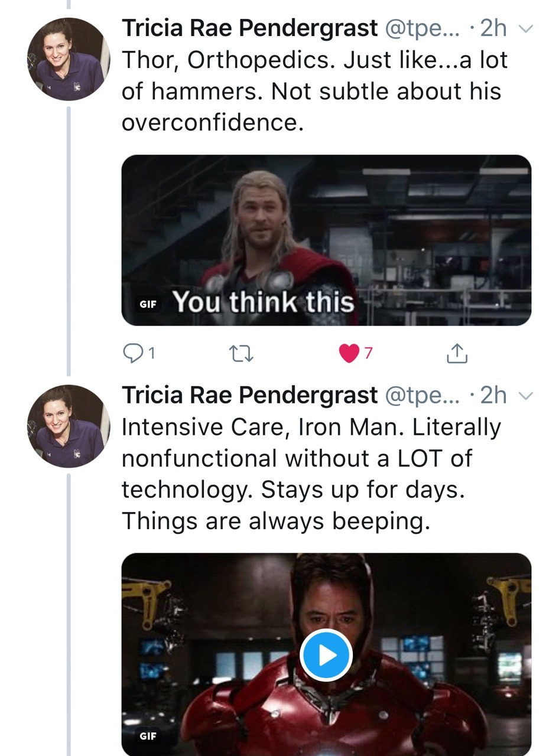Screen dimensions: 559x756
Task: Tap the profile avatar beside the Thor tweet
Action: point(69,59)
